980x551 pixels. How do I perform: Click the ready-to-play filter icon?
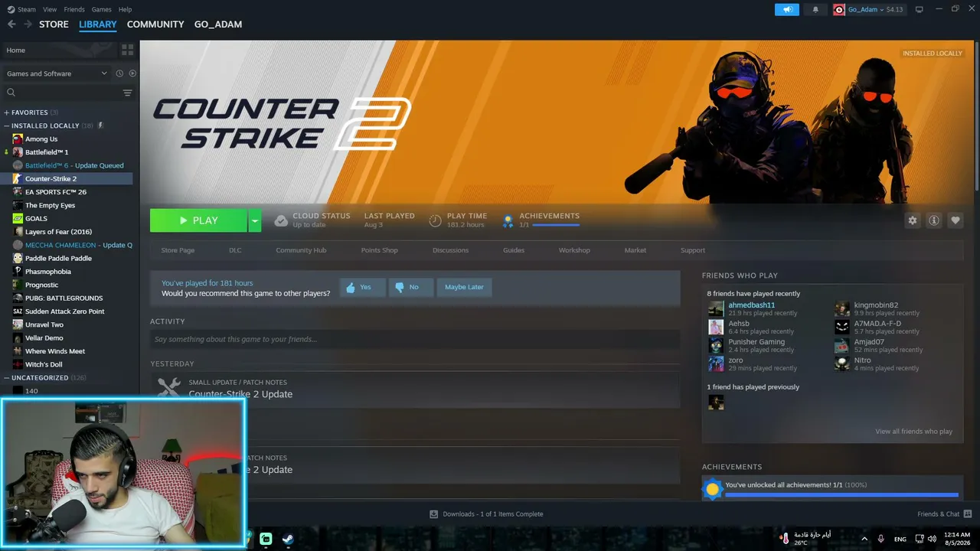coord(132,73)
